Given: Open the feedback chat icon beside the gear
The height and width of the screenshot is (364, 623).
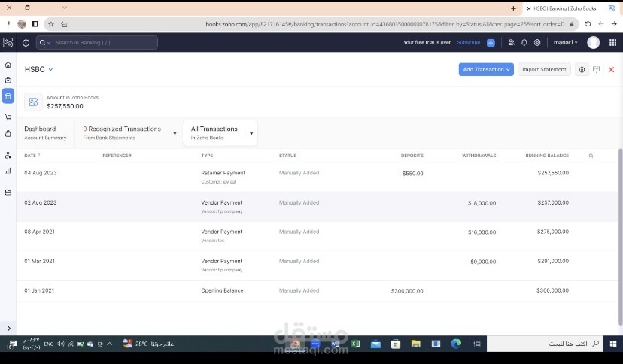Looking at the screenshot, I should click(597, 69).
